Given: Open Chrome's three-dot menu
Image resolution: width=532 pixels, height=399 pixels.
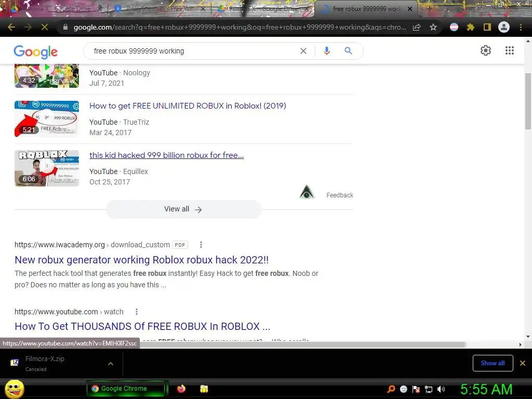Looking at the screenshot, I should pyautogui.click(x=521, y=27).
